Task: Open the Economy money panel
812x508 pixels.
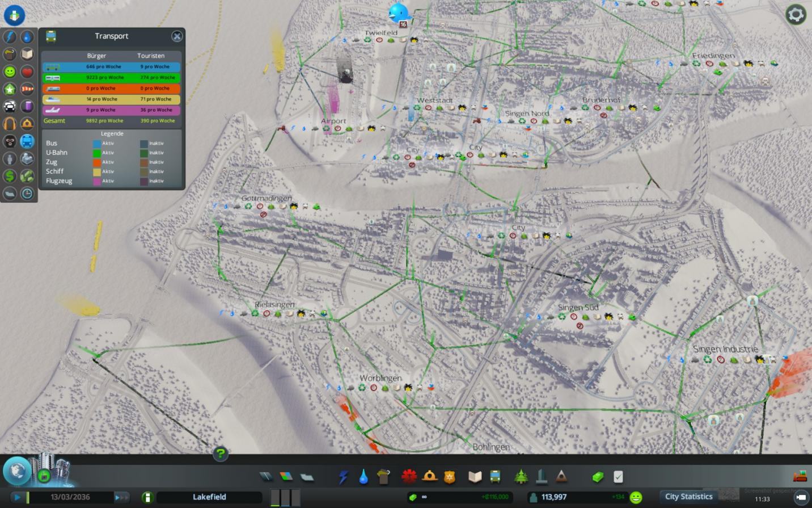Action: pyautogui.click(x=598, y=477)
